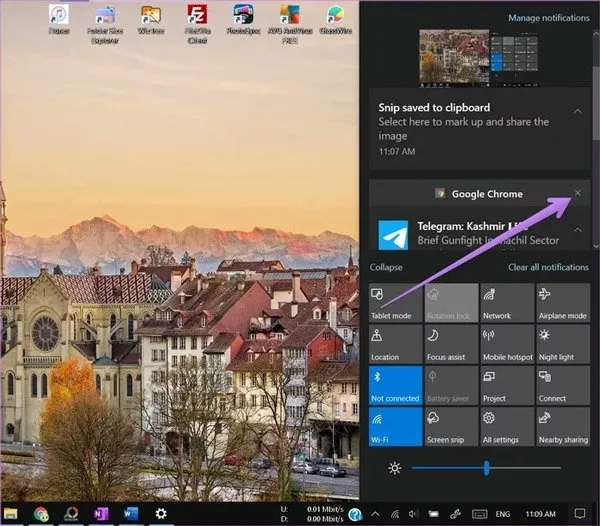Open Word from the taskbar
Image resolution: width=600 pixels, height=526 pixels.
[131, 513]
